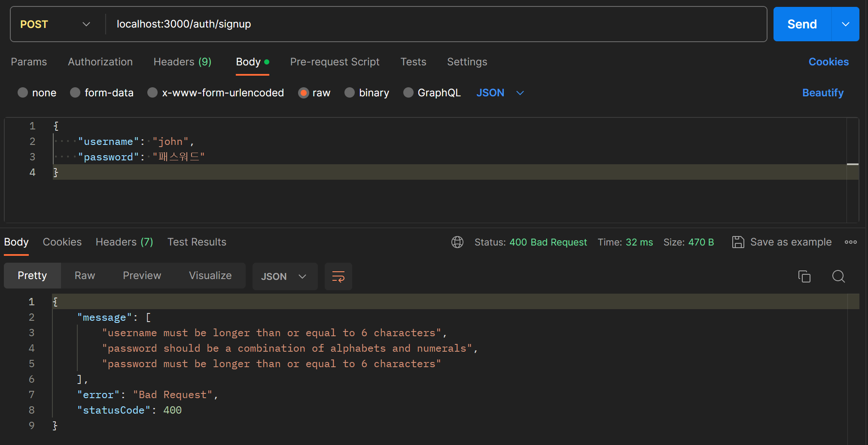The image size is (868, 445).
Task: Switch response view to Raw
Action: click(x=85, y=276)
